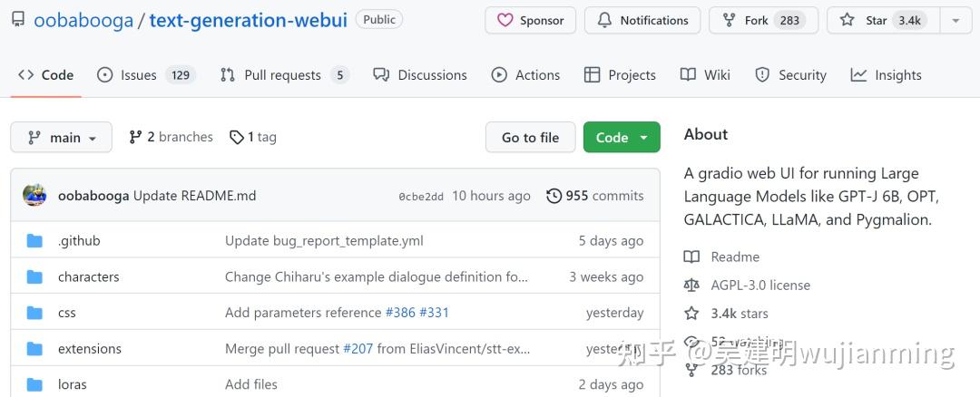980x397 pixels.
Task: View the AGPL-3.0 license link
Action: pos(760,286)
